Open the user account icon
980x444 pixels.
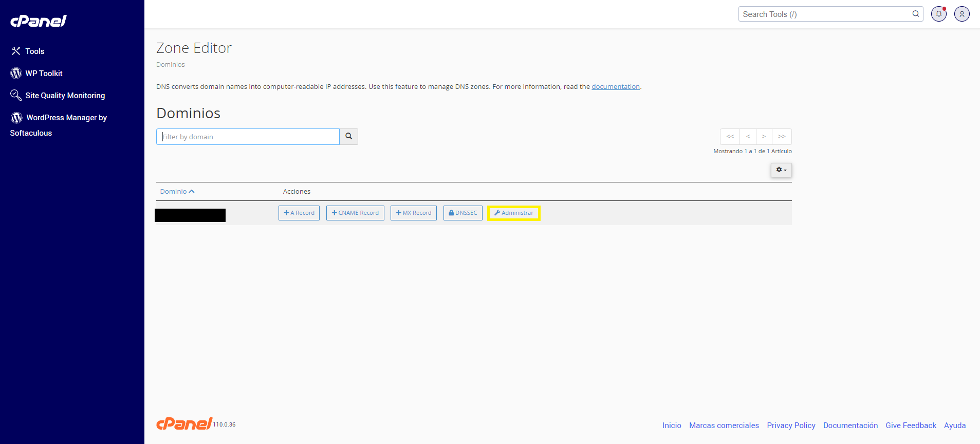(x=961, y=14)
